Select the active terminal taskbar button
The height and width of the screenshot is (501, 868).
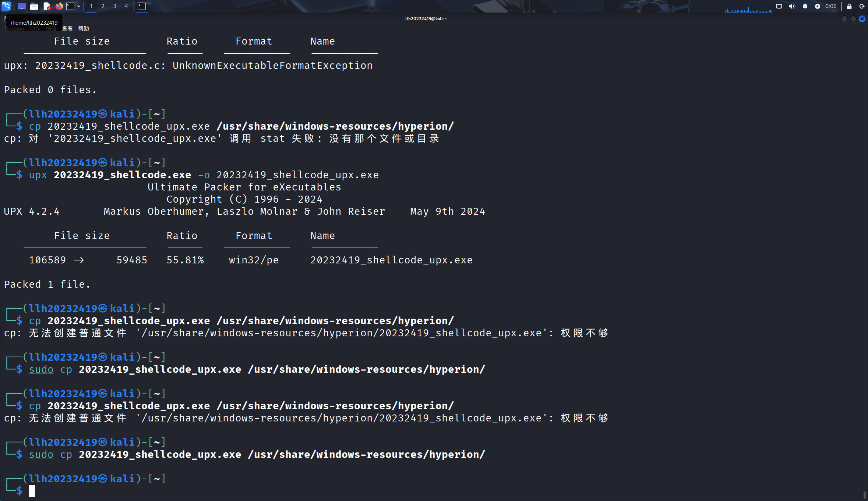tap(142, 6)
